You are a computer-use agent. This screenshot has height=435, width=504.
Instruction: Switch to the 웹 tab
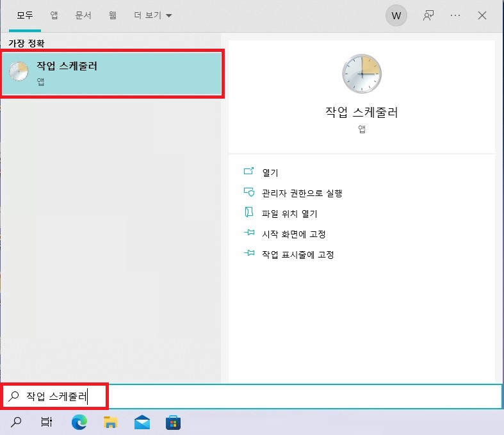113,15
